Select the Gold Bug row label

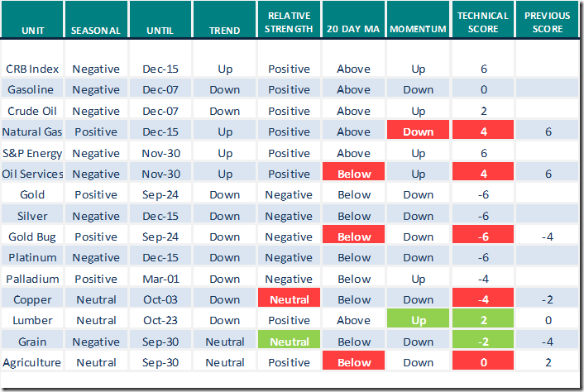point(34,237)
